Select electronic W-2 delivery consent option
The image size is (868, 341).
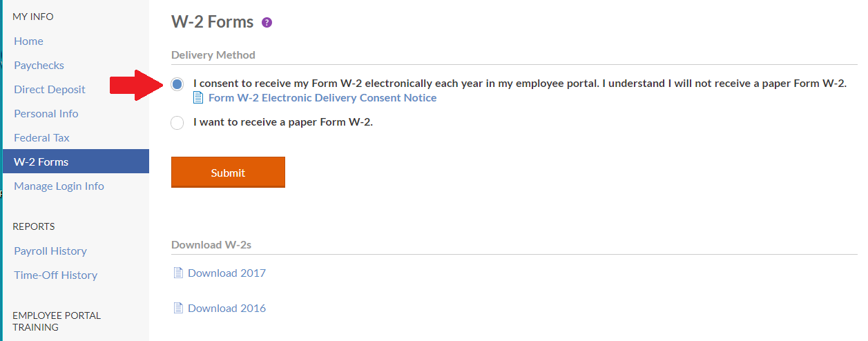(177, 84)
